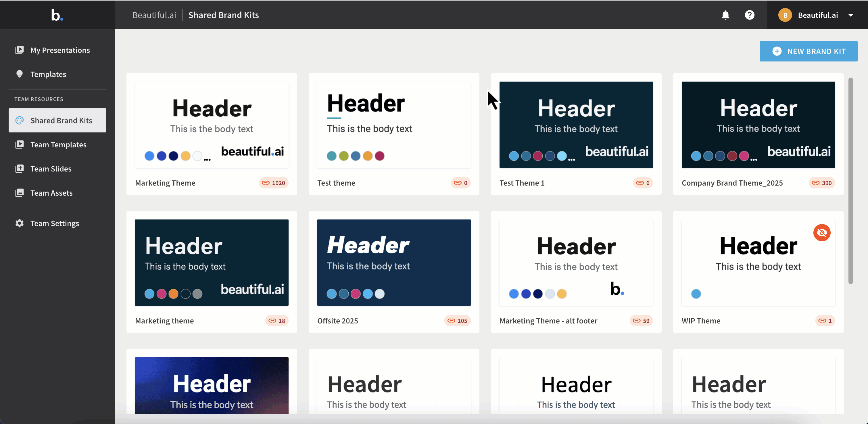The width and height of the screenshot is (868, 424).
Task: Click the Beautiful.ai 'b.' logo
Action: coord(57,15)
